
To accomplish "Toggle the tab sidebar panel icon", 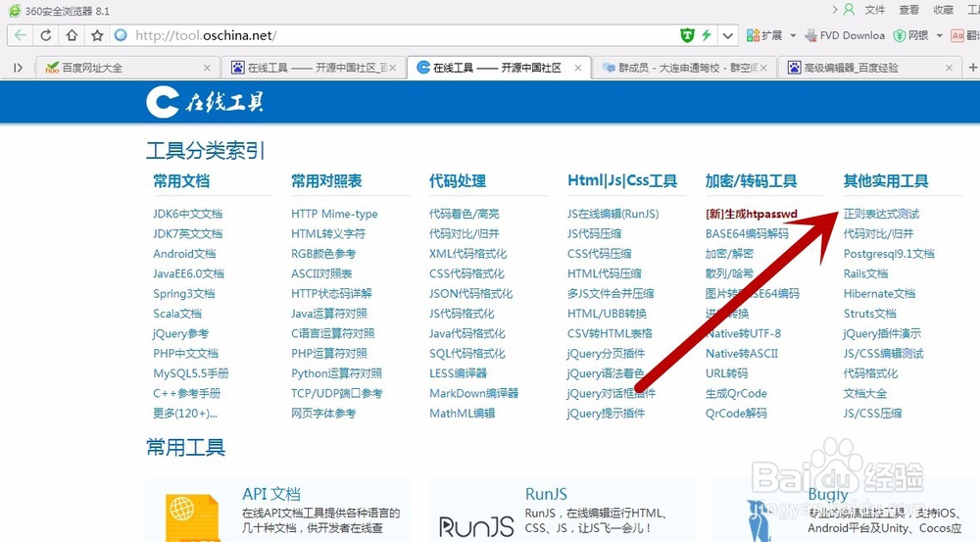I will tap(18, 68).
